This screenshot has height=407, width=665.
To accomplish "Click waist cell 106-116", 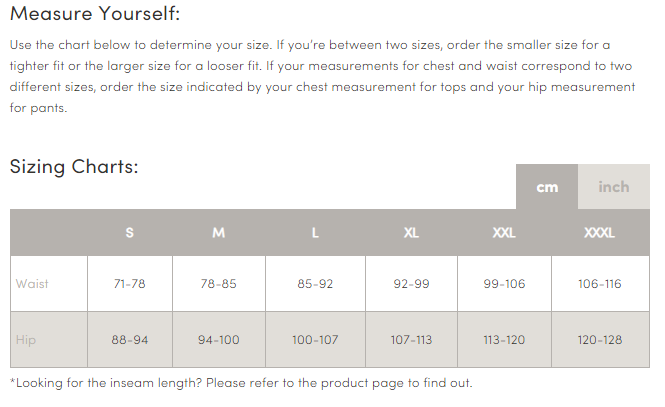I will tap(600, 283).
